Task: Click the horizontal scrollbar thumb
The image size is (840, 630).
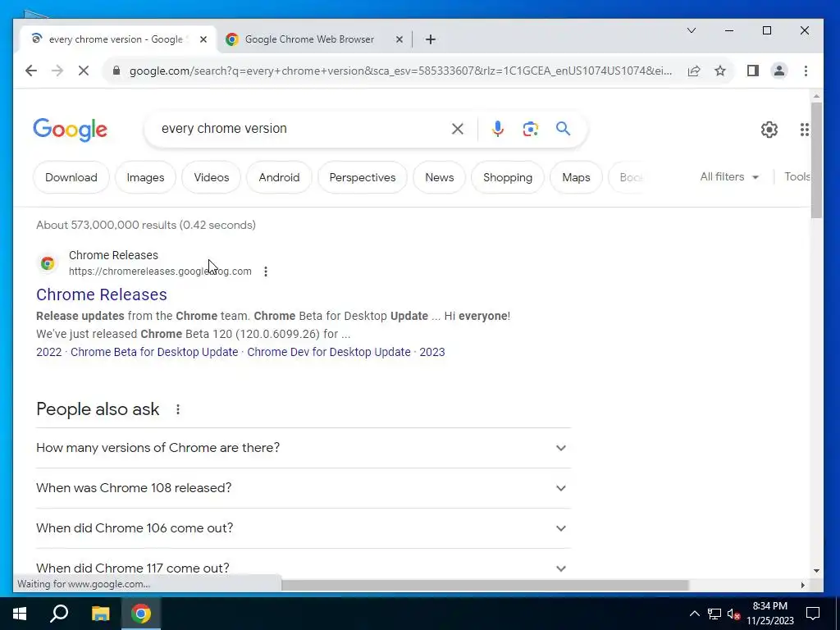Action: coord(485,585)
